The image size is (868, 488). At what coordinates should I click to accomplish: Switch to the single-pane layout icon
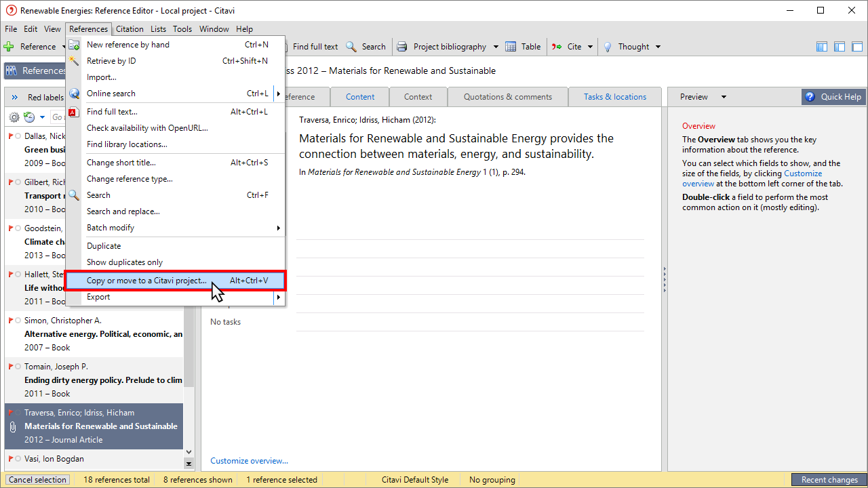point(857,47)
